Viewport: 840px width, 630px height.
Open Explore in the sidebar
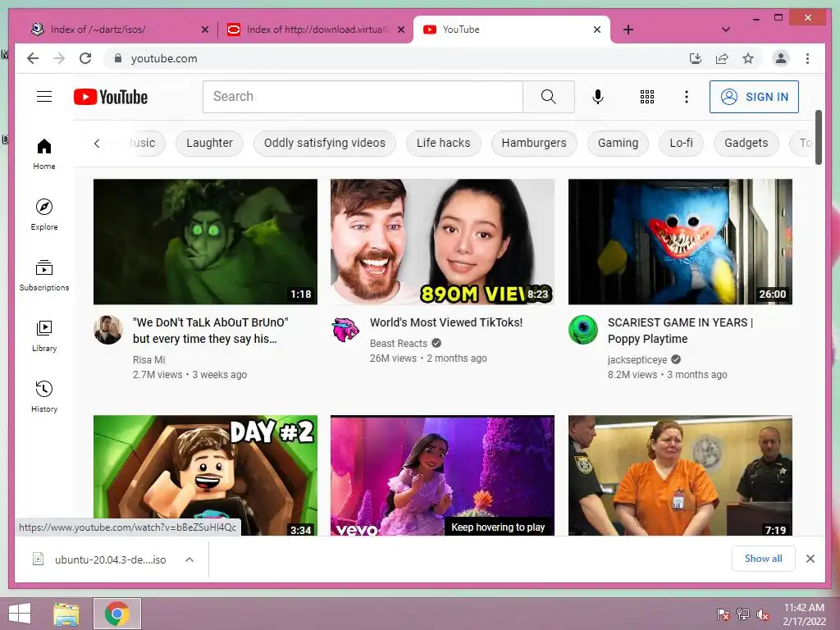coord(44,214)
